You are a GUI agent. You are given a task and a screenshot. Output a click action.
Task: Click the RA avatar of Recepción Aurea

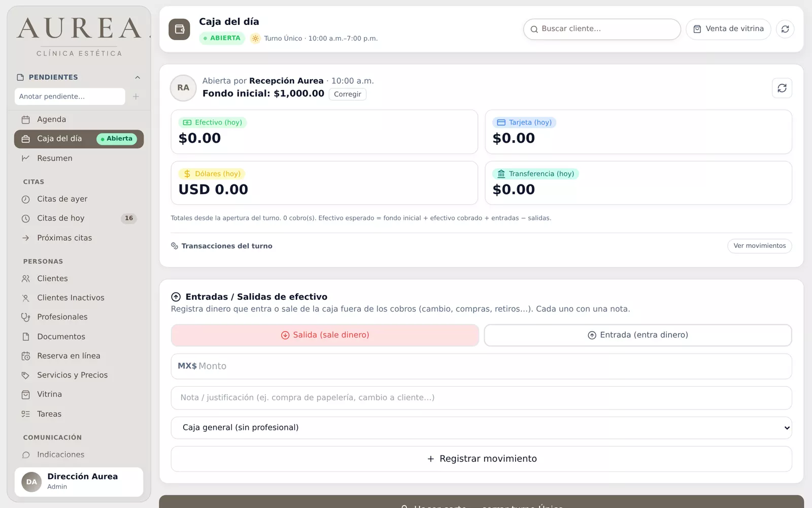183,88
